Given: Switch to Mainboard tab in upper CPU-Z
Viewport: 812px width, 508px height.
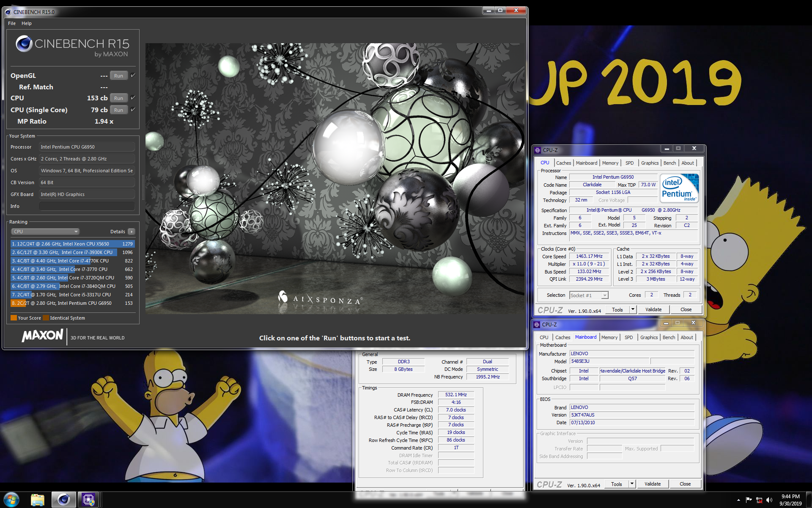Looking at the screenshot, I should coord(587,163).
